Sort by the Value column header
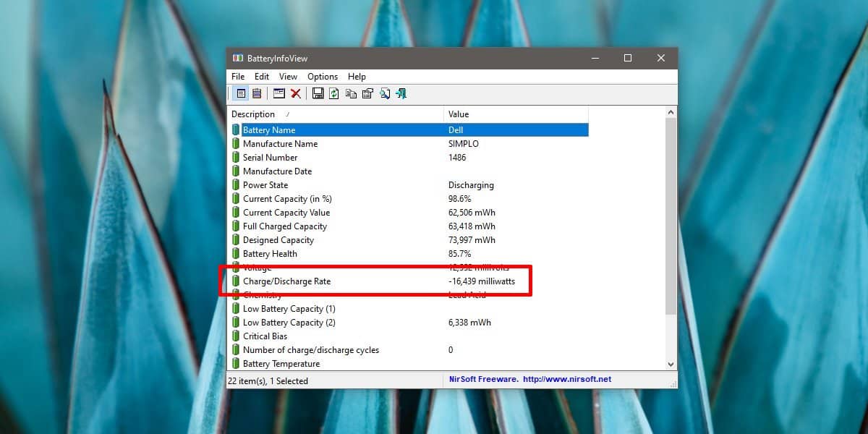Screen dimensions: 868x434 516,114
